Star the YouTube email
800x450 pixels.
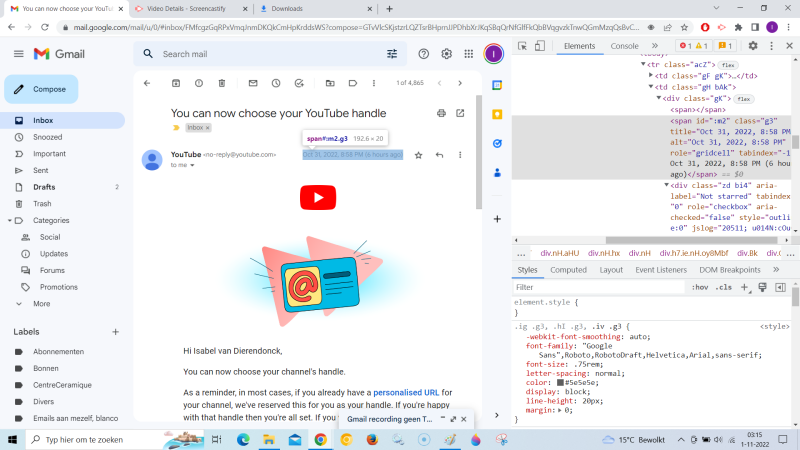click(x=418, y=155)
